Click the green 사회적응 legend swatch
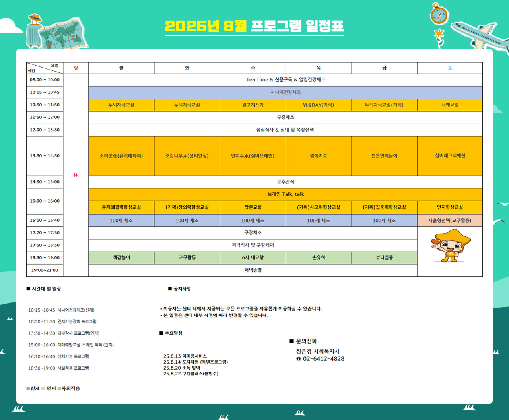This screenshot has width=509, height=420. pos(59,388)
